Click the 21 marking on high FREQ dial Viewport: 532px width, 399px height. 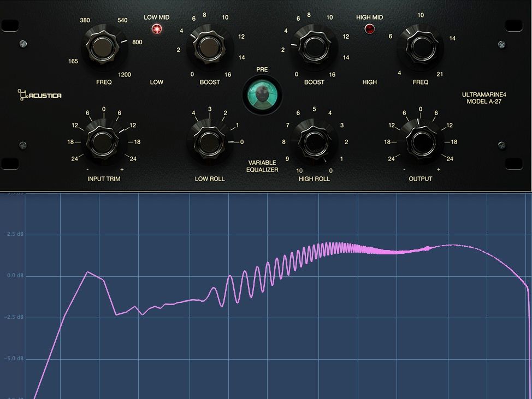pyautogui.click(x=440, y=74)
